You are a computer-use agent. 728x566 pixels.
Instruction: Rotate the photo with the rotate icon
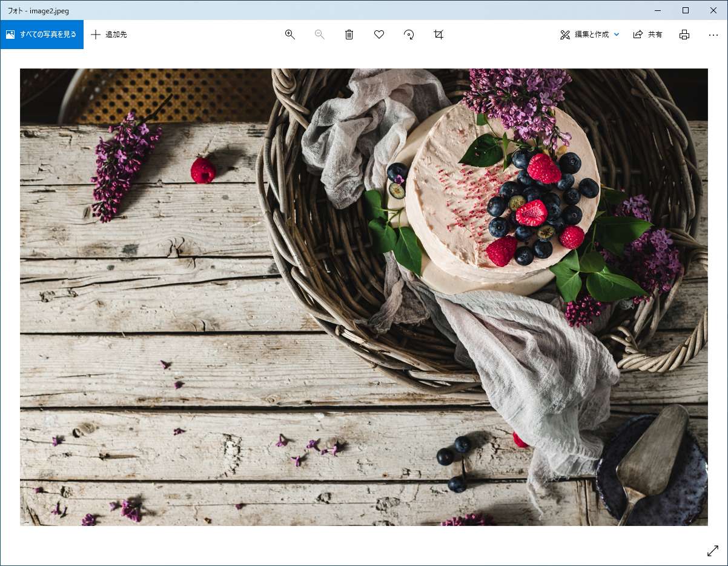(x=409, y=35)
